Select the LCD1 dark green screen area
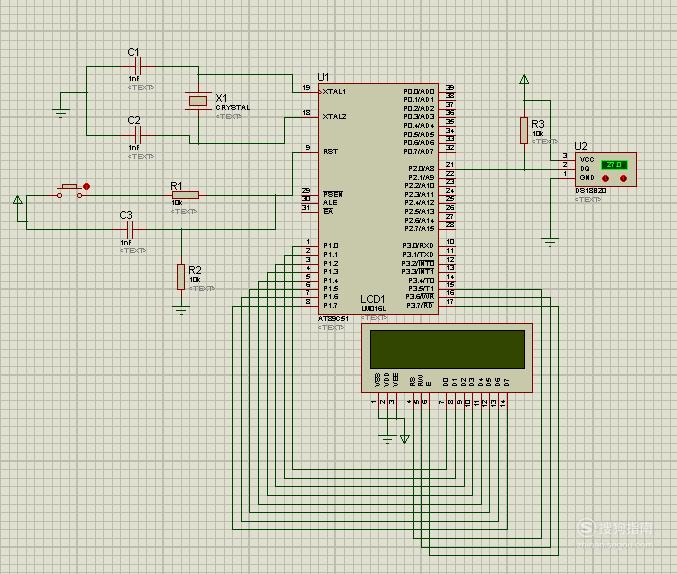 tap(447, 349)
